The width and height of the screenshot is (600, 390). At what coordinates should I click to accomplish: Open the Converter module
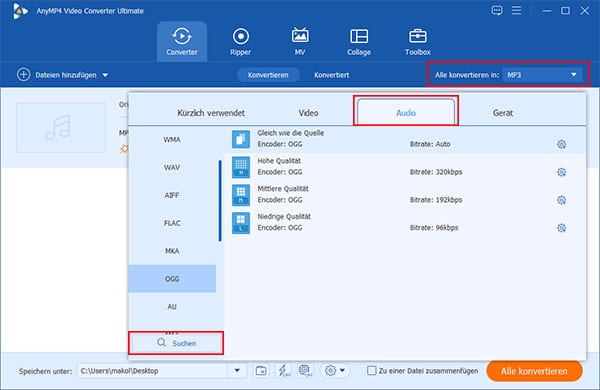[182, 42]
